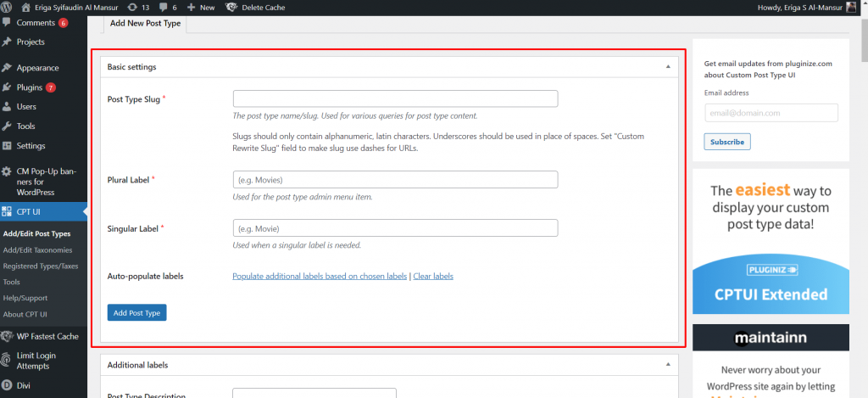Click the Divi circle icon

(x=7, y=385)
